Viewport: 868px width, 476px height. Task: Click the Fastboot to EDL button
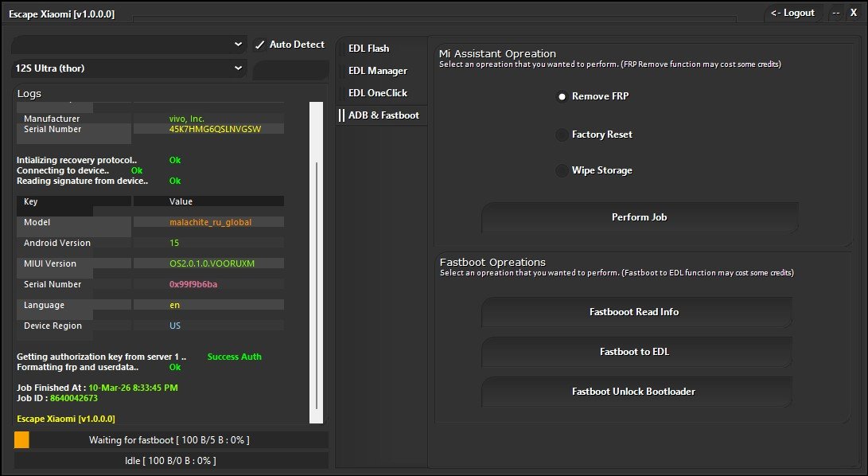pyautogui.click(x=636, y=352)
